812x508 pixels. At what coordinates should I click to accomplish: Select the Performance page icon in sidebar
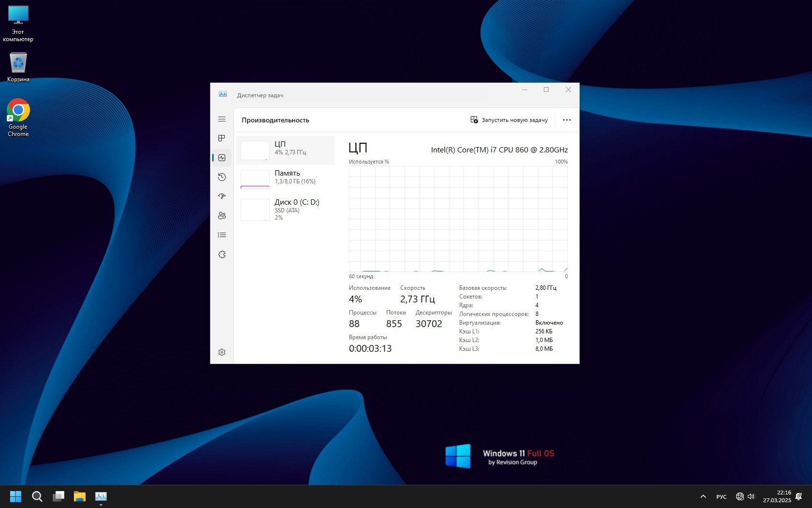[222, 158]
